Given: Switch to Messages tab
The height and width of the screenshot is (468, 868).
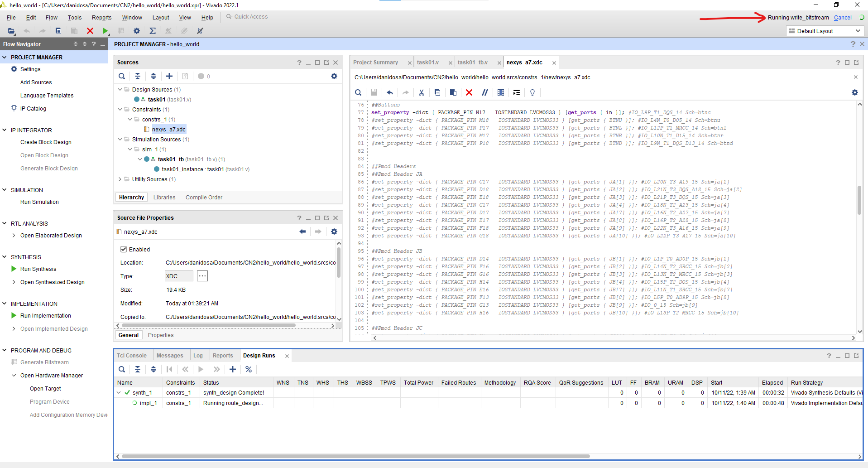Looking at the screenshot, I should coord(170,356).
